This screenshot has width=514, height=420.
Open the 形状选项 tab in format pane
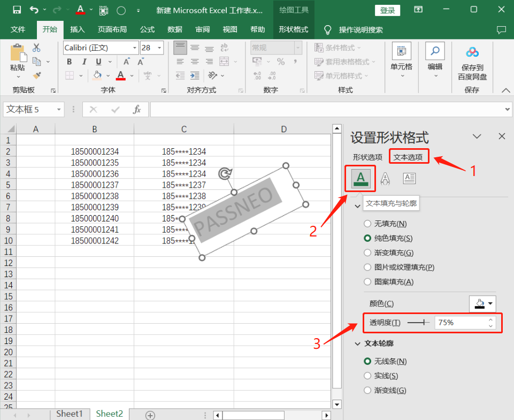tap(367, 157)
